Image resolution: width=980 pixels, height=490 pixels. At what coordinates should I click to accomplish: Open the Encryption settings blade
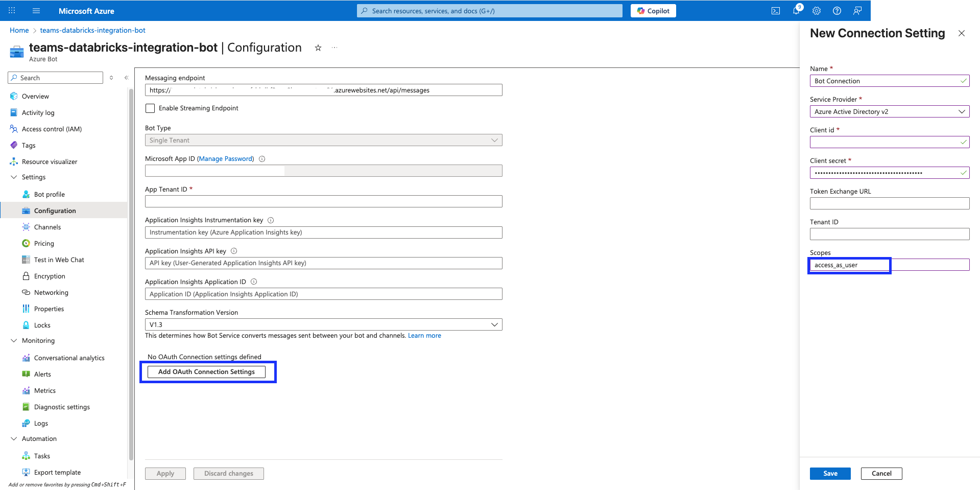[x=50, y=276]
